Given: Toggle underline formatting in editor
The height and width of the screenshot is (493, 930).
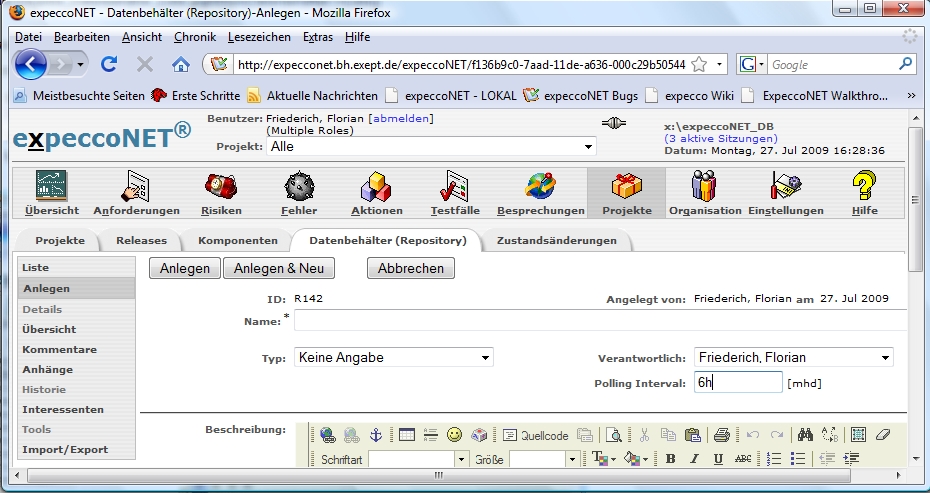Looking at the screenshot, I should [x=718, y=459].
